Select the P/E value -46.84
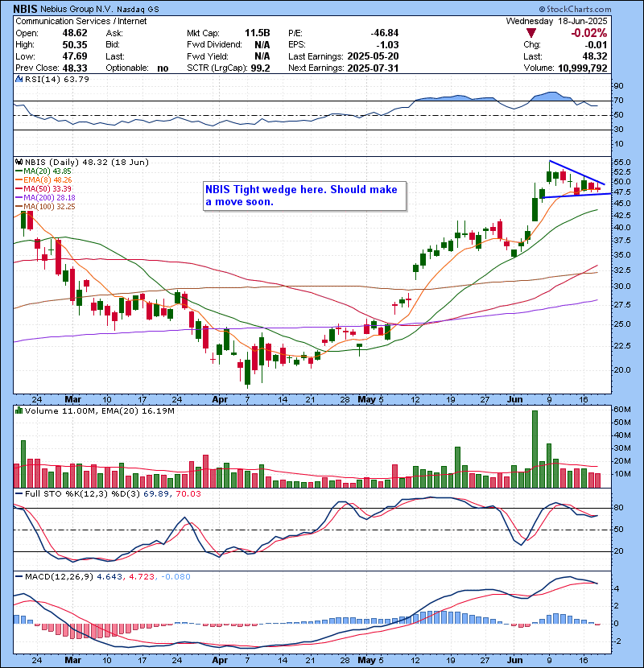This screenshot has height=668, width=644. (385, 33)
